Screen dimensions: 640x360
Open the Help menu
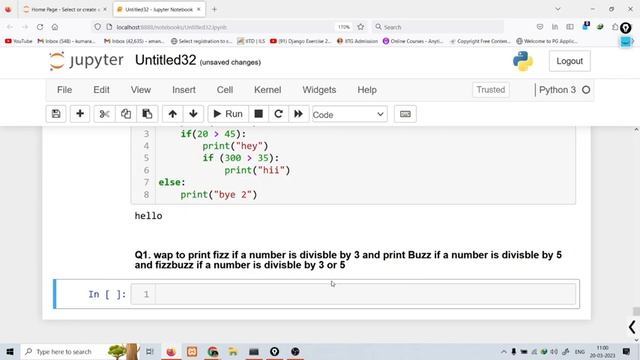pyautogui.click(x=367, y=90)
